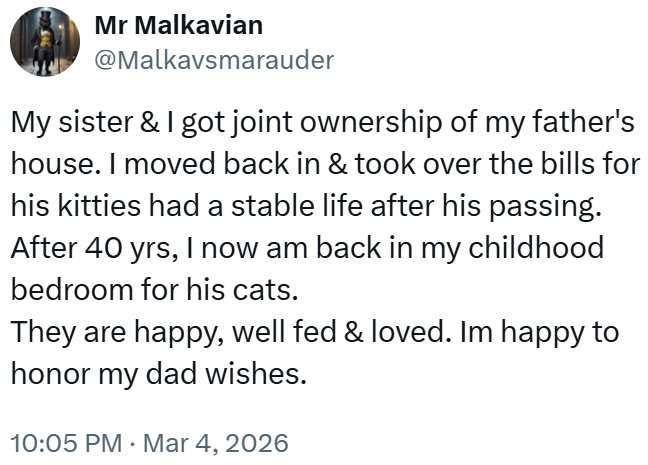Image resolution: width=648 pixels, height=465 pixels.
Task: Click the line mentioning taking over the bills
Action: point(324,163)
